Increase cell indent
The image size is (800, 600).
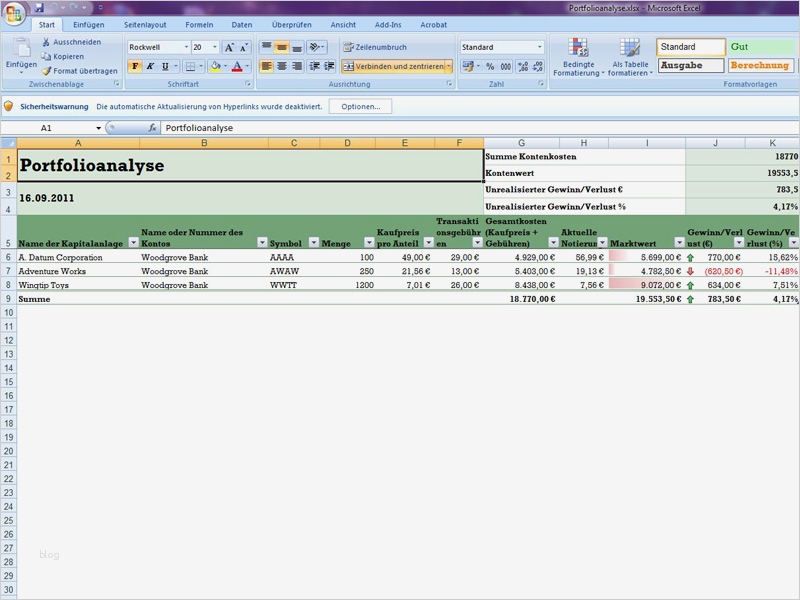330,66
